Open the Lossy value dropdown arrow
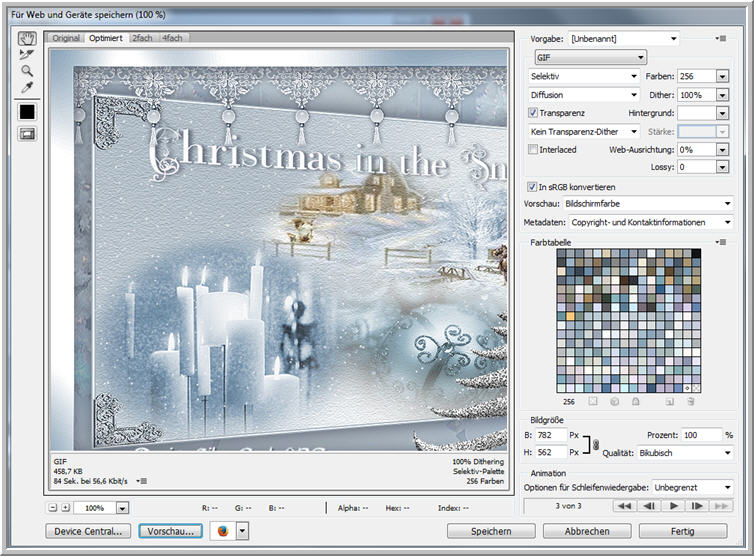The width and height of the screenshot is (754, 556). tap(722, 167)
